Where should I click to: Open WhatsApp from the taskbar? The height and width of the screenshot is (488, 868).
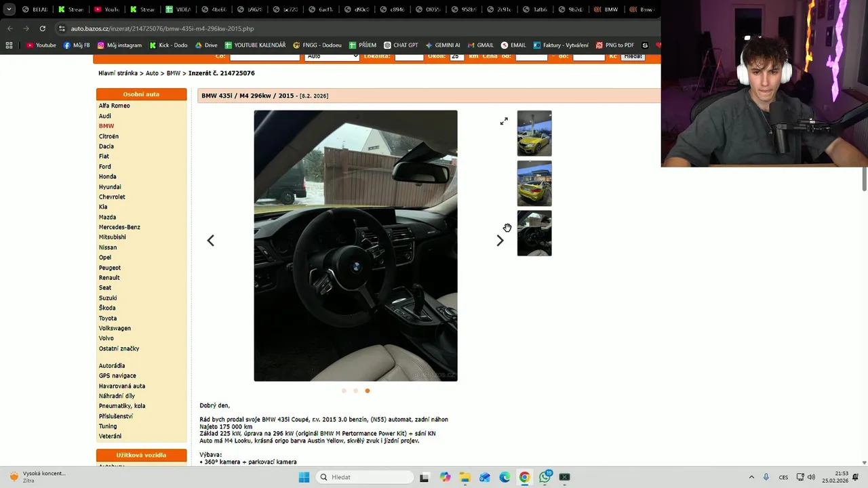[x=545, y=477]
